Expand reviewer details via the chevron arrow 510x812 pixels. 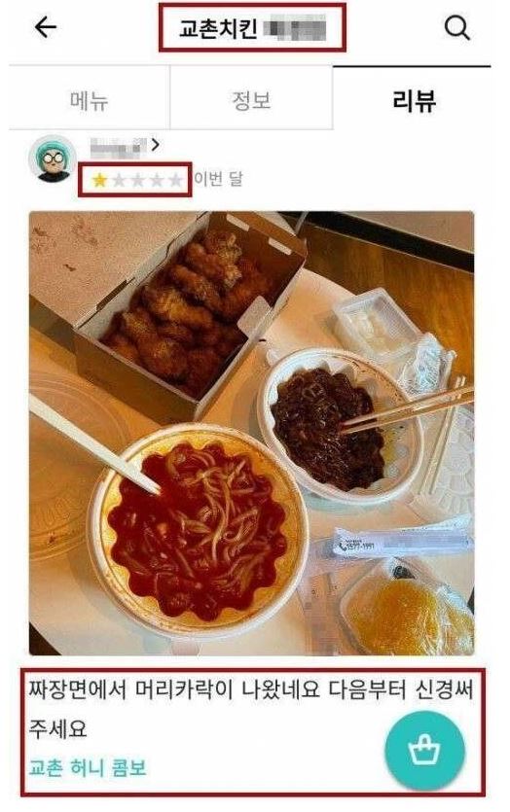pyautogui.click(x=155, y=145)
